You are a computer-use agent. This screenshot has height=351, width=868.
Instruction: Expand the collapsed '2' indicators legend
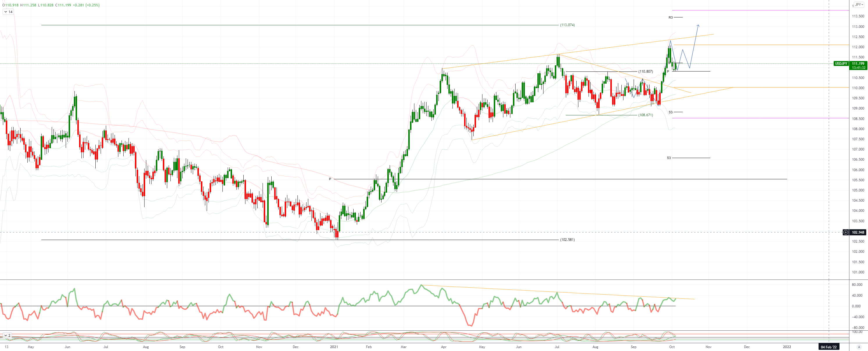[x=7, y=336]
